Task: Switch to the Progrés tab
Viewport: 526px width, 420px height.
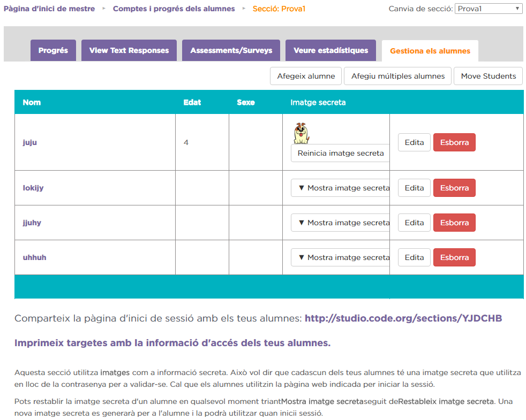Action: pos(53,50)
